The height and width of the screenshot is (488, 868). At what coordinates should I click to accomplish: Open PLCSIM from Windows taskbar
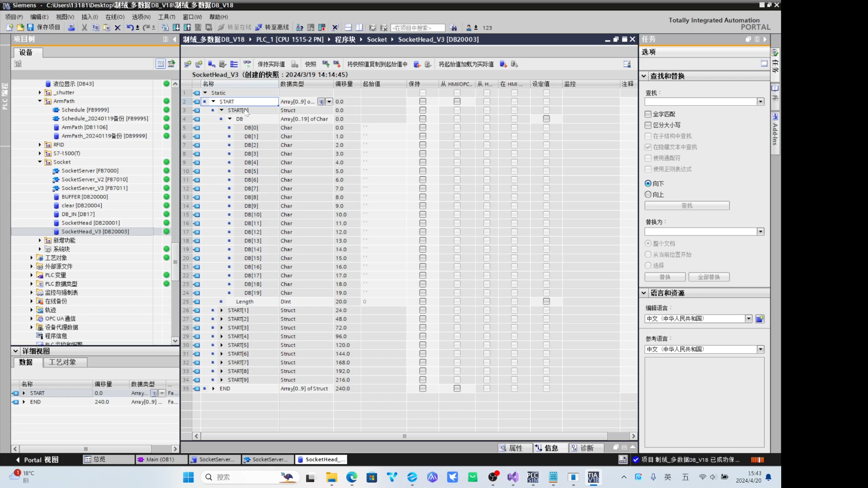click(x=533, y=477)
